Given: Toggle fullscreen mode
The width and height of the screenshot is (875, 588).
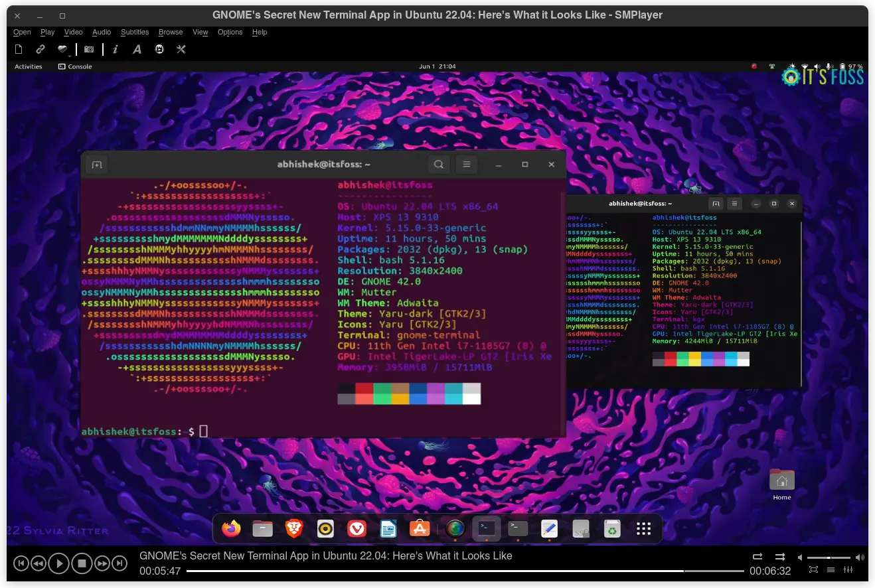Looking at the screenshot, I should (x=814, y=570).
